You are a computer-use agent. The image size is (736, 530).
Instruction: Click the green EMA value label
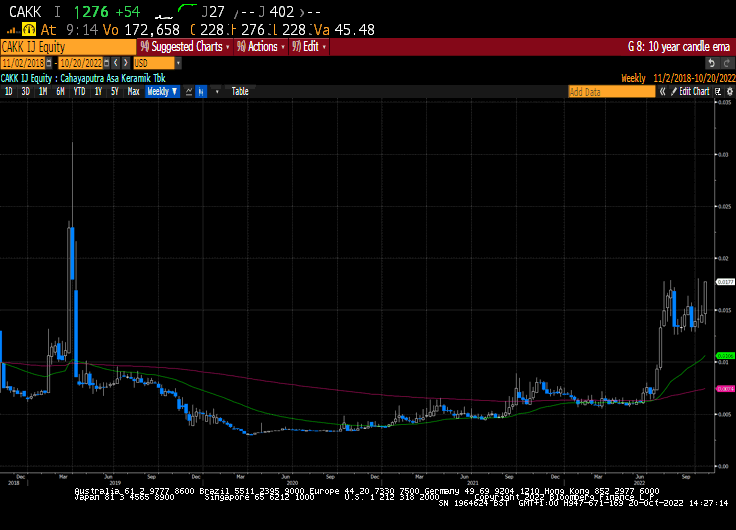725,356
